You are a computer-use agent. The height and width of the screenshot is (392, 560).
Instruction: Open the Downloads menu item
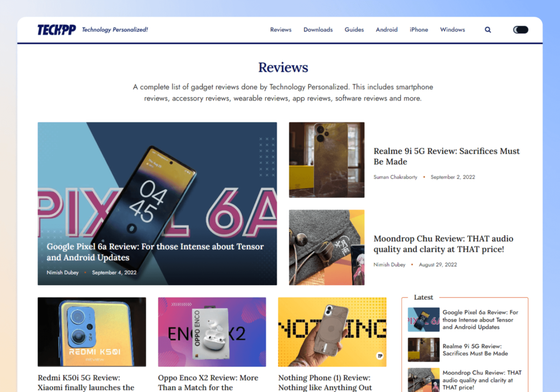point(318,30)
